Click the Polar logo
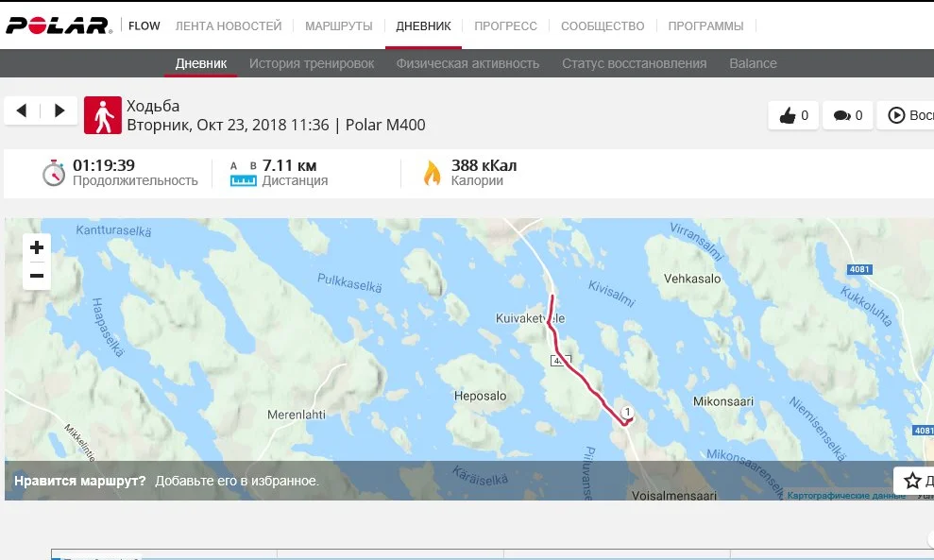Viewport: 934px width, 560px height. (x=59, y=25)
